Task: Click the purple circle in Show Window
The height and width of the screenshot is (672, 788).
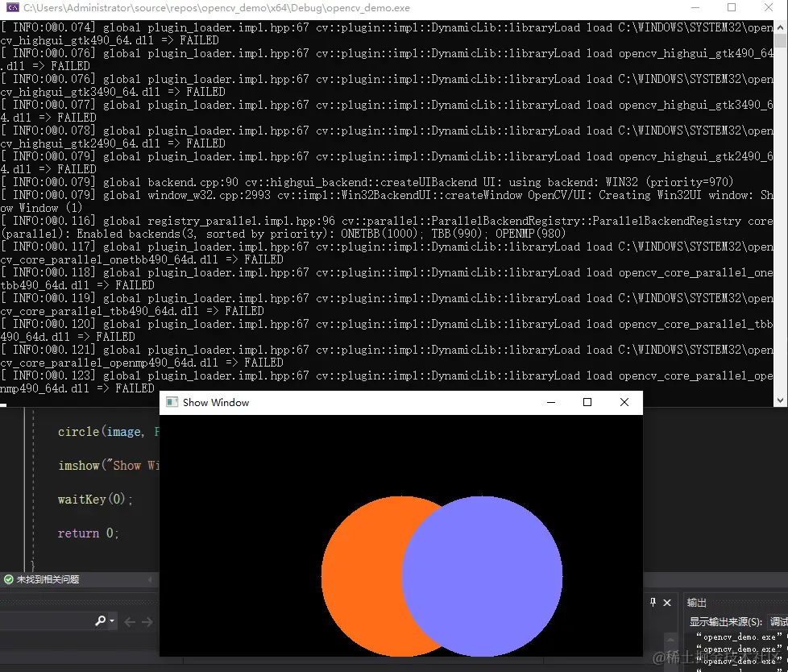Action: [482, 576]
